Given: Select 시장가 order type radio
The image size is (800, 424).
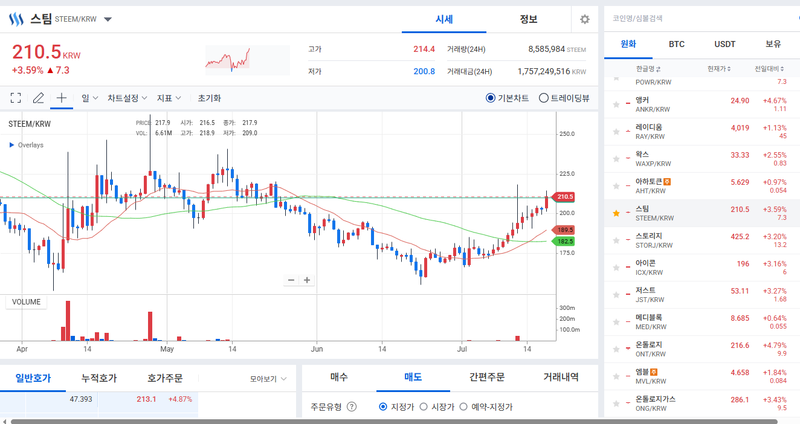Looking at the screenshot, I should click(423, 407).
